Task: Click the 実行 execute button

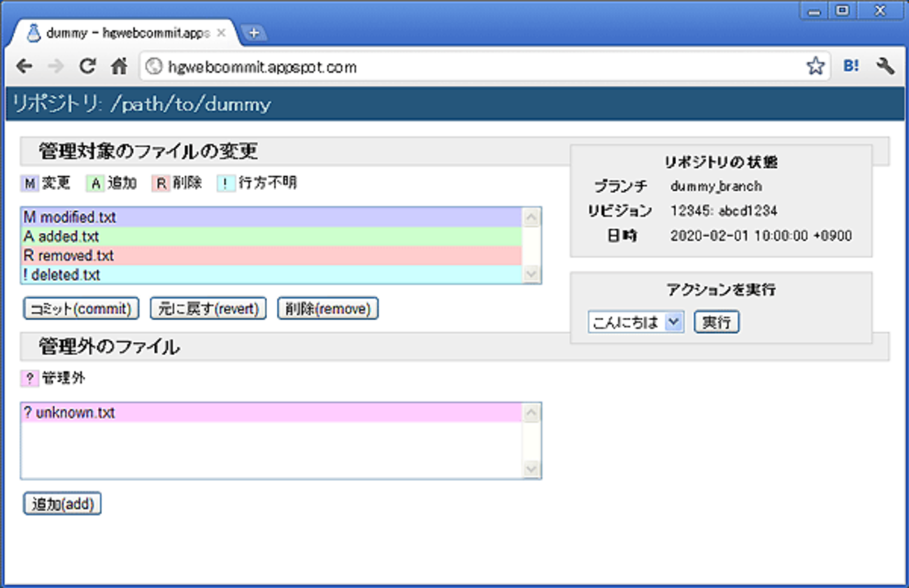Action: point(716,322)
